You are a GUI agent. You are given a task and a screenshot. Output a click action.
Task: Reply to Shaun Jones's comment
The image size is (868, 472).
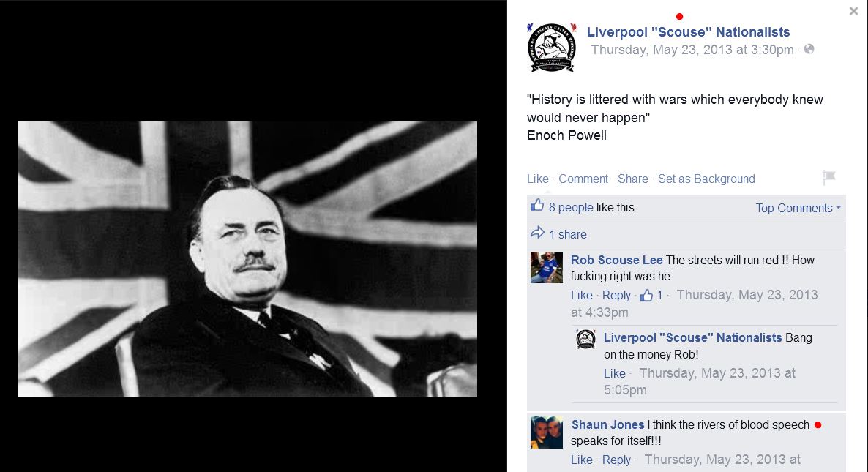[x=616, y=460]
